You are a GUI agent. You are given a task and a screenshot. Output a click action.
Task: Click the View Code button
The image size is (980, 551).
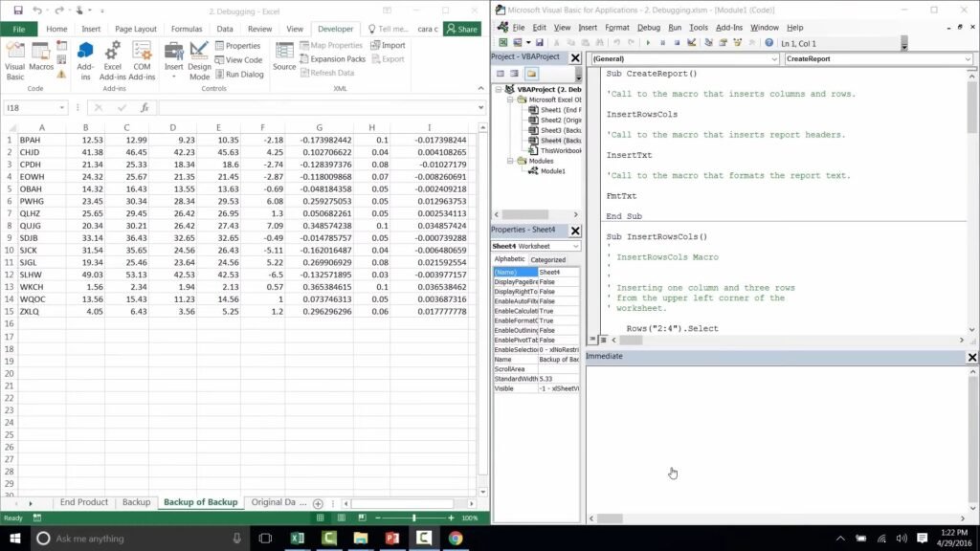click(x=240, y=59)
